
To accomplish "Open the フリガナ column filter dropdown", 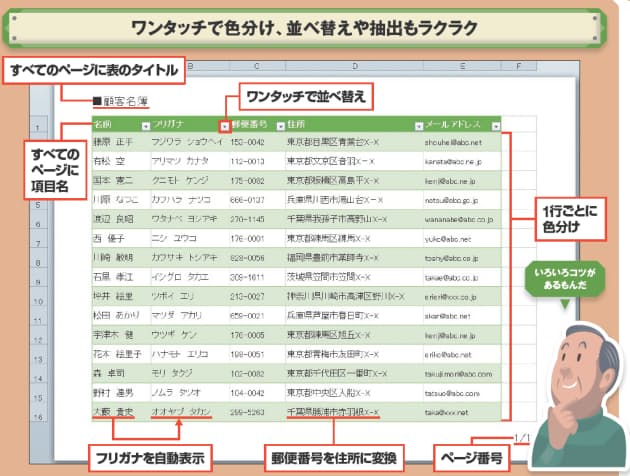I will pos(225,127).
